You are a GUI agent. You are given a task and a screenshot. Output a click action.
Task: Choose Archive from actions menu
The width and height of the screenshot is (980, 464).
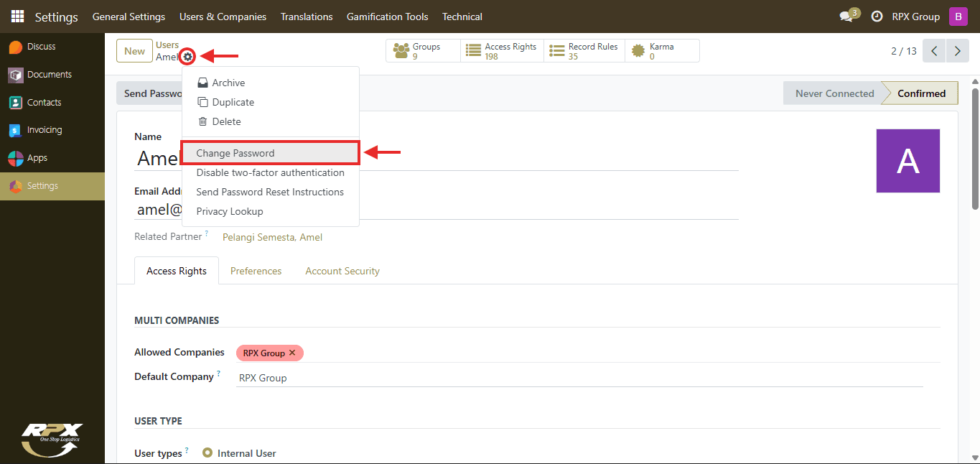click(271, 83)
